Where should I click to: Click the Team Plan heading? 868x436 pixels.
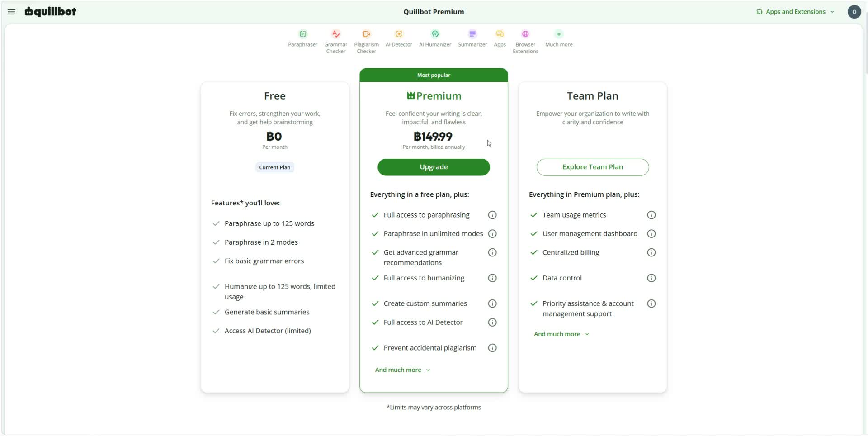point(593,96)
